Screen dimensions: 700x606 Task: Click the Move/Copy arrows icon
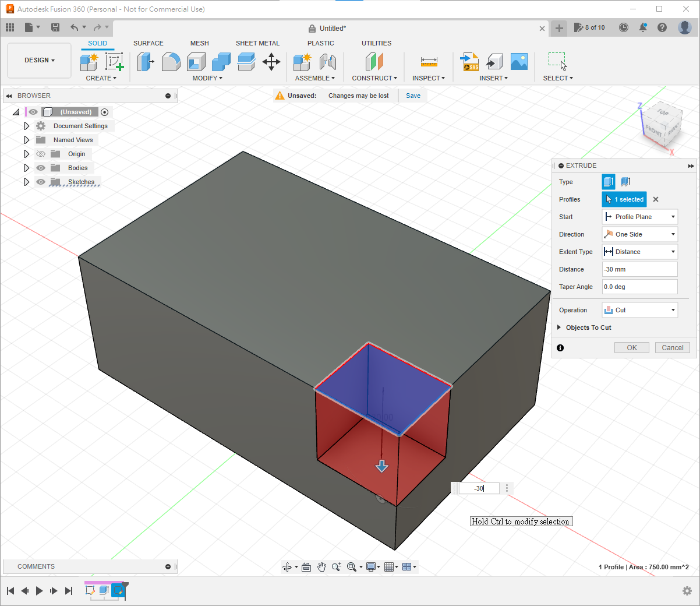(x=271, y=61)
